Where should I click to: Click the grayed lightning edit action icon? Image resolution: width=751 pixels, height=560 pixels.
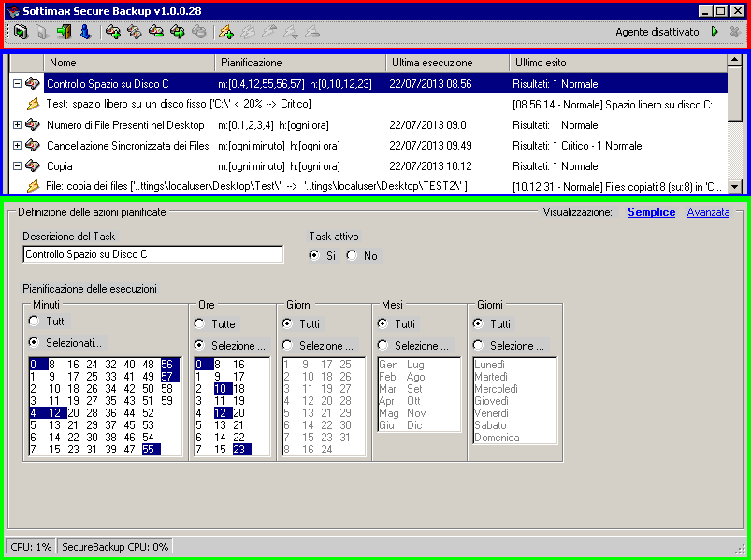pyautogui.click(x=248, y=32)
